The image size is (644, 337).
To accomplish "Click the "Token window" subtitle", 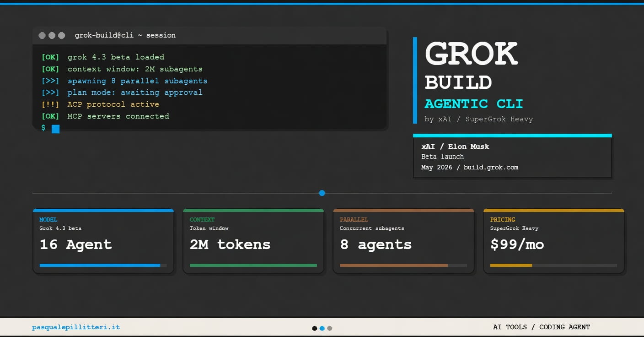I will click(209, 228).
